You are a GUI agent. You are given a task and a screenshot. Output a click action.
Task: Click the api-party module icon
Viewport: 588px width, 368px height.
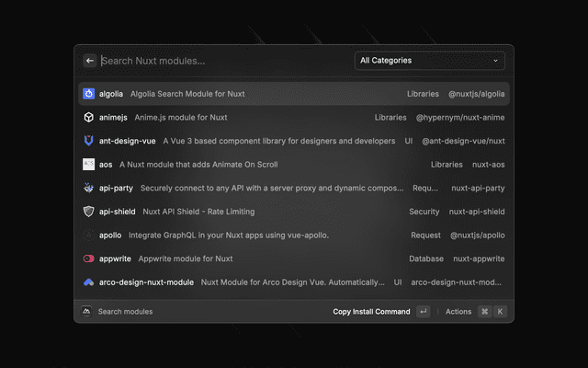coord(89,188)
